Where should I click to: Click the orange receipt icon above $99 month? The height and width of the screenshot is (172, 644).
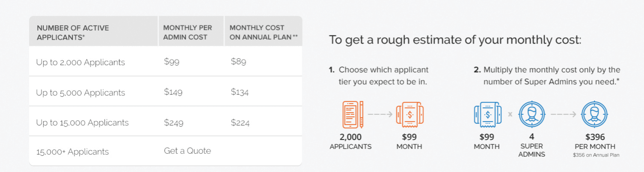point(410,115)
